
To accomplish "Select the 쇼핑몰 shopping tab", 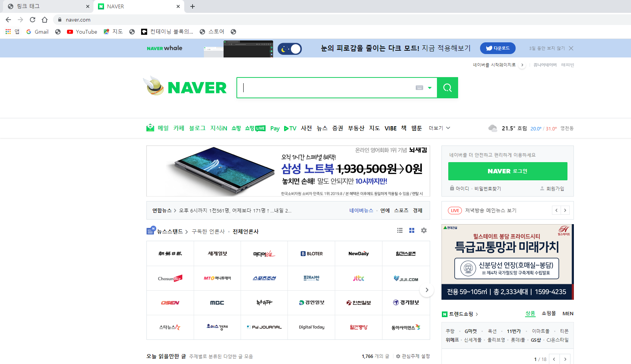I will [x=549, y=313].
